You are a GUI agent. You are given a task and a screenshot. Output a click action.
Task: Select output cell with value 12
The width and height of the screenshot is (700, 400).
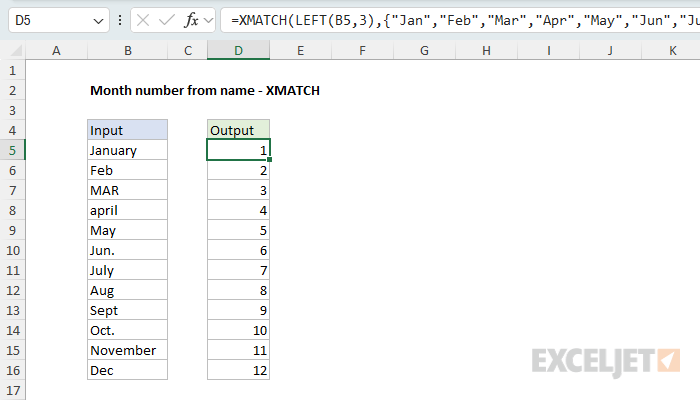tap(238, 371)
